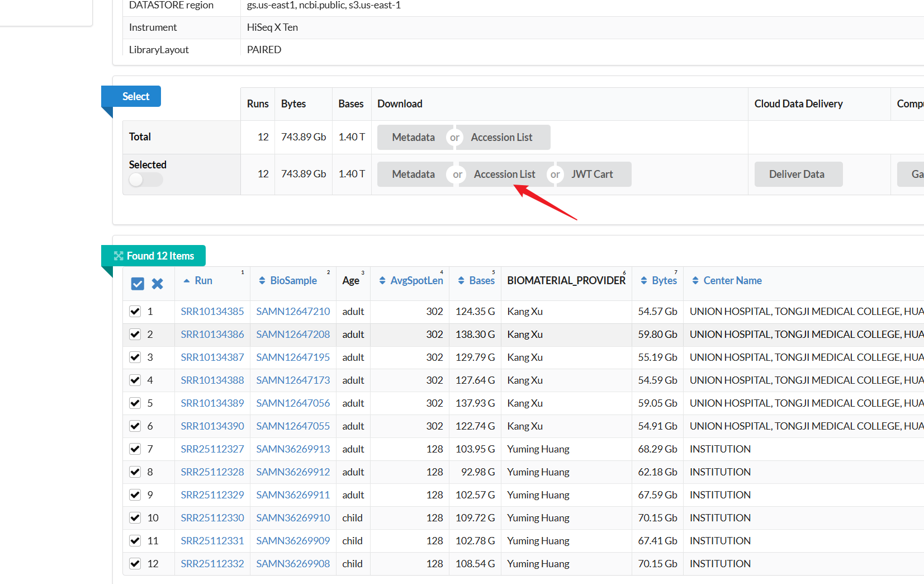Uncheck row 4 SRR10134388 checkbox
Image resolution: width=924 pixels, height=584 pixels.
[135, 380]
